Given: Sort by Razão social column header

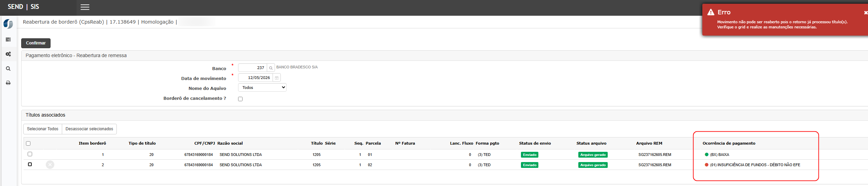Looking at the screenshot, I should point(230,143).
